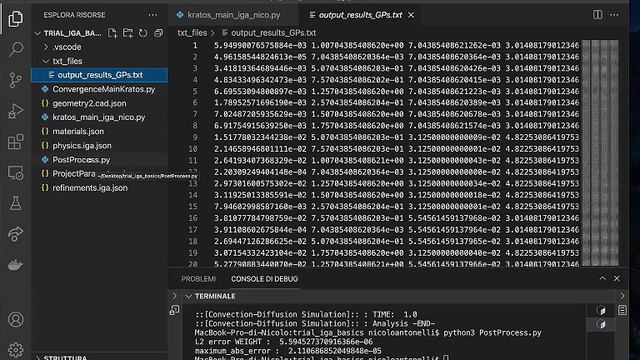
Task: Open editor more actions menu
Action: pos(614,15)
